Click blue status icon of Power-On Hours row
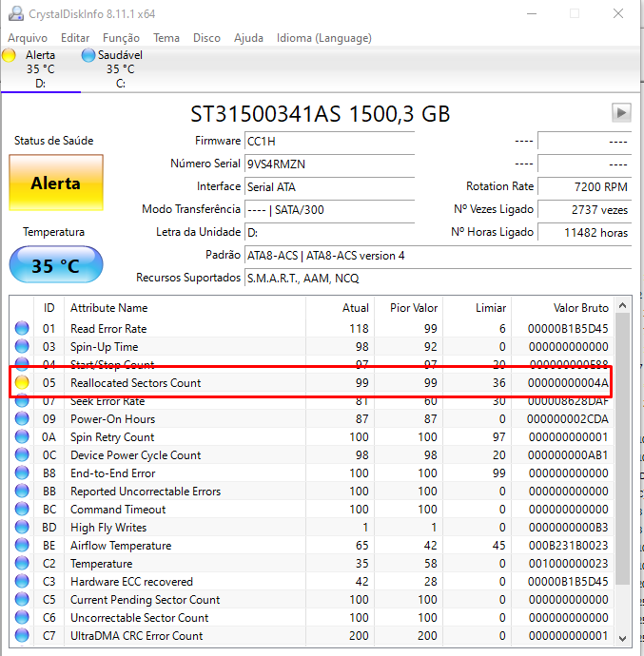This screenshot has width=644, height=656. click(x=22, y=418)
